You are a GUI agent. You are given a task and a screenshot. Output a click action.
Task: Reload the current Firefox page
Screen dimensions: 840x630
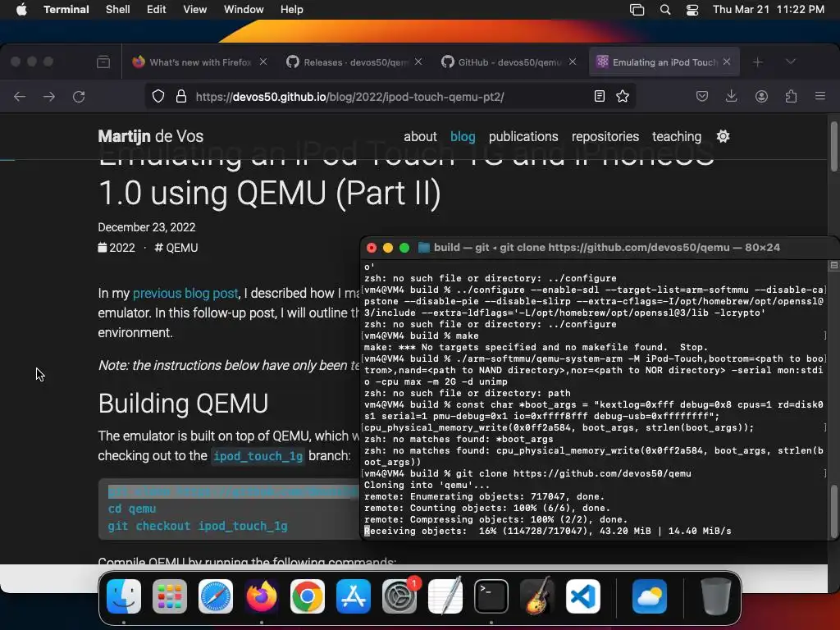tap(79, 97)
